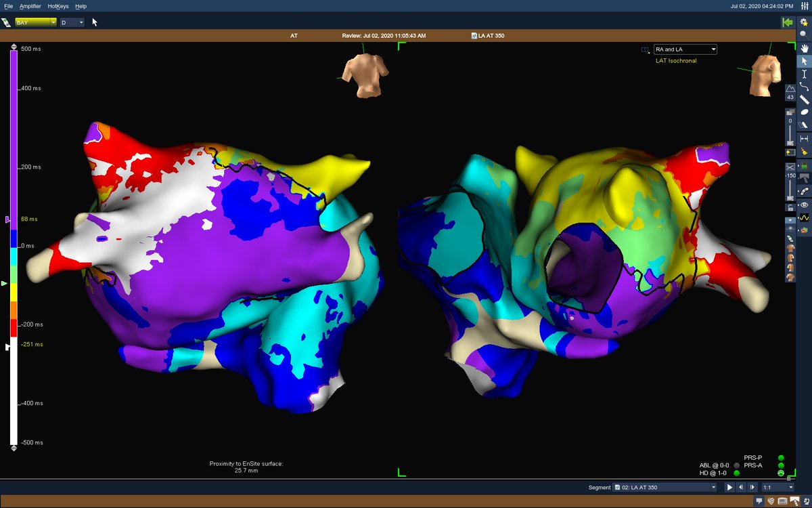
Task: Open the curved catheter tool flyout
Action: click(804, 191)
